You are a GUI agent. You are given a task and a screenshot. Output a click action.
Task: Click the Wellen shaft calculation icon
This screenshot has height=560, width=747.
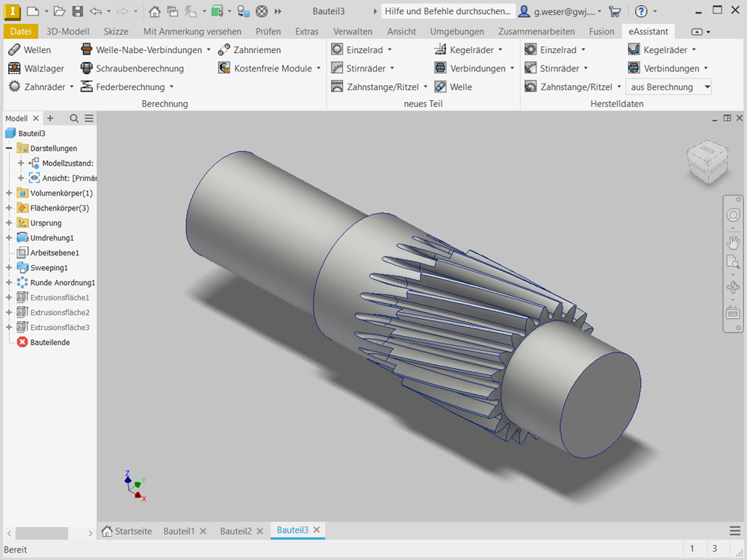[15, 50]
